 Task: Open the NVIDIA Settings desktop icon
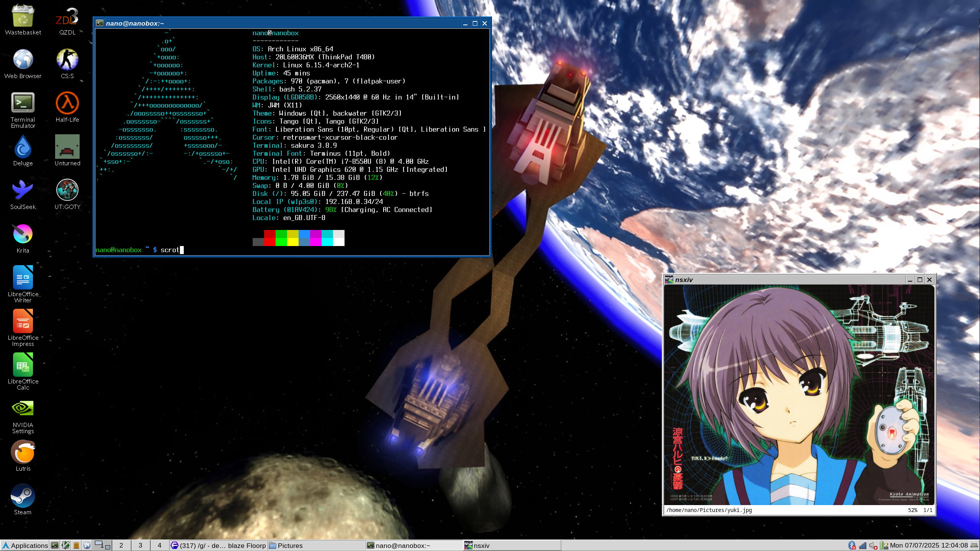(x=23, y=416)
